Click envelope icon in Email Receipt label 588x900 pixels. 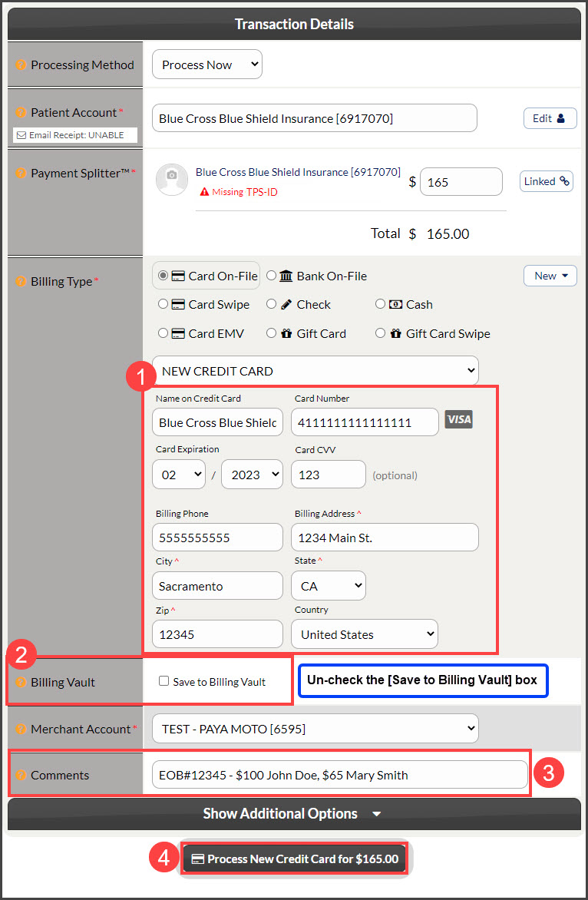point(21,135)
